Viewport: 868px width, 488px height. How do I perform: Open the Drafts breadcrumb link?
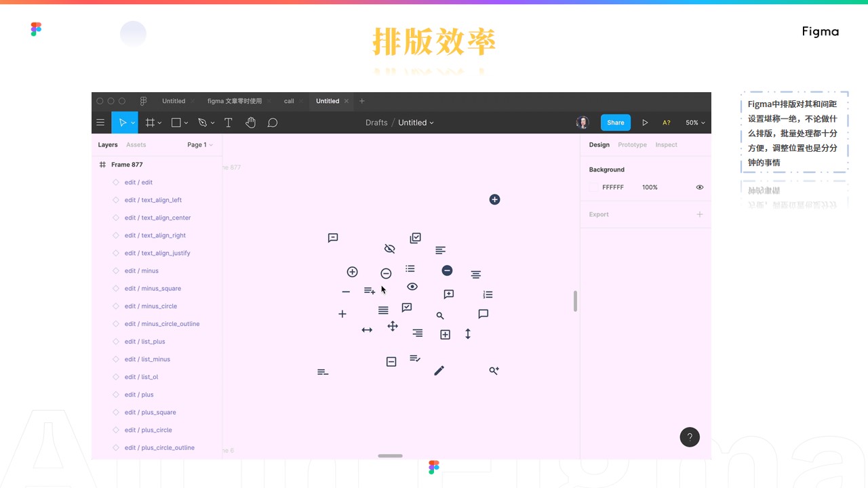click(376, 123)
